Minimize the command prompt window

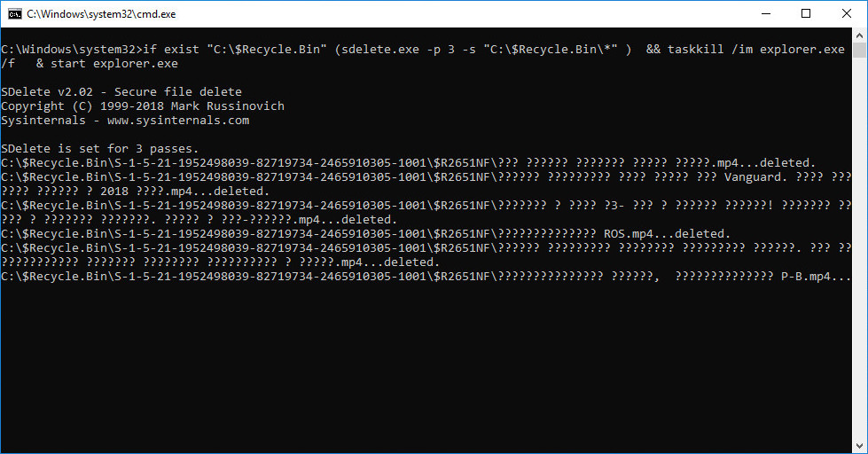coord(766,14)
